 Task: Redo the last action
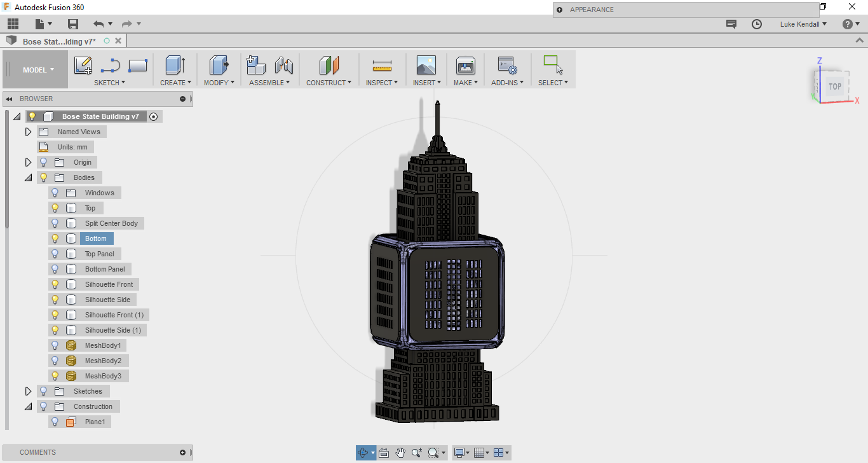point(126,24)
